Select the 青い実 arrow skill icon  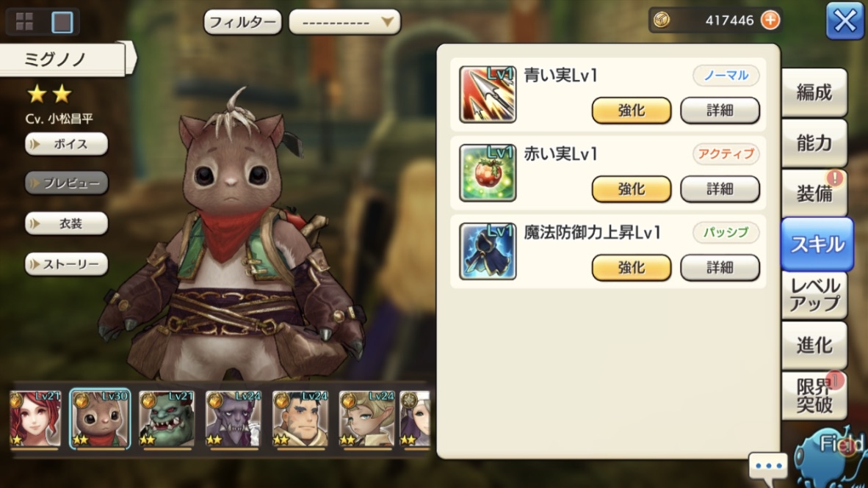coord(488,94)
